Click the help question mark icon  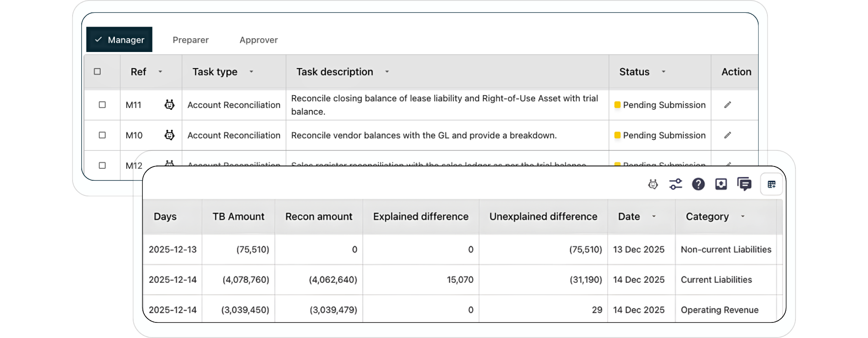(x=698, y=184)
